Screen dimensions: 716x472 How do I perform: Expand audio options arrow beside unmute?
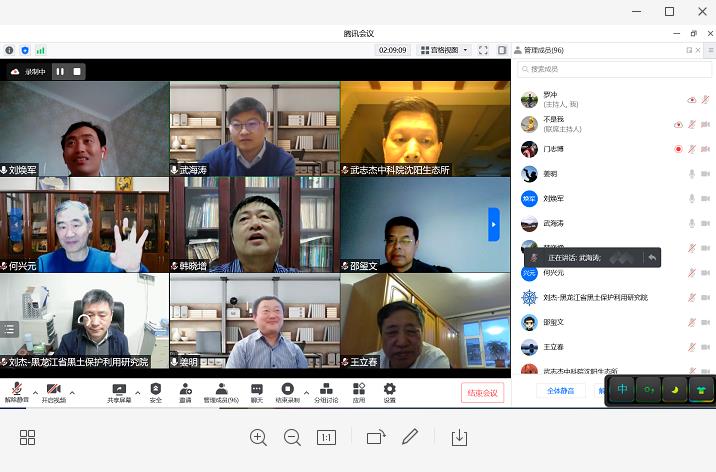pyautogui.click(x=35, y=391)
